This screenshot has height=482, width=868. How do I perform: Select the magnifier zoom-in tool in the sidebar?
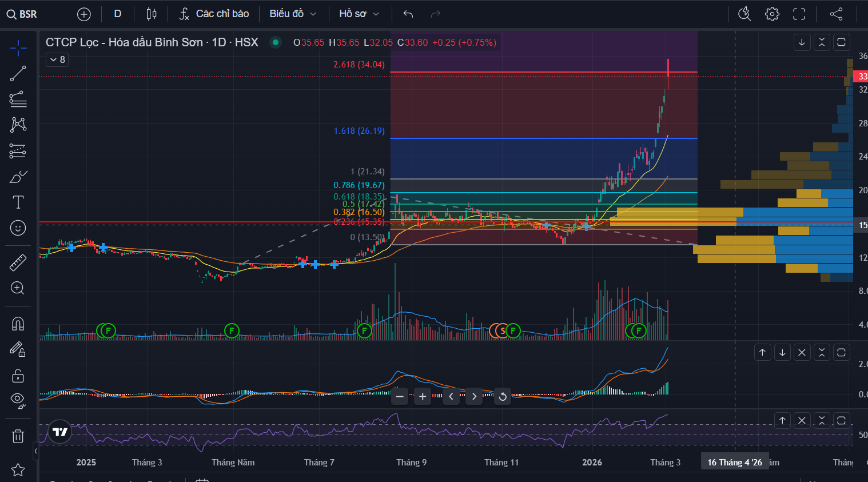tap(18, 288)
